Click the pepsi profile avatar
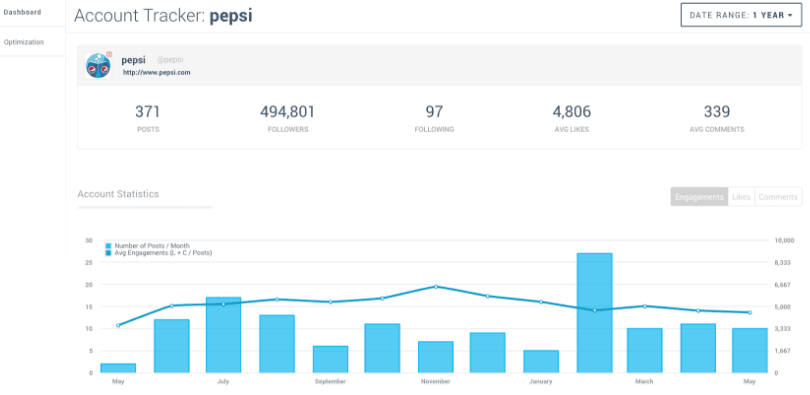Viewport: 810px width, 395px height. coord(98,66)
